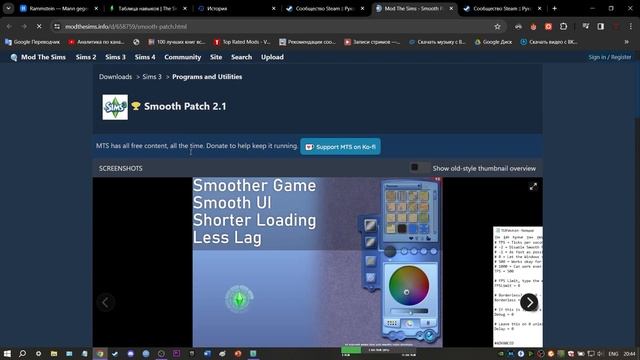640x360 pixels.
Task: Show the previous screenshot with the arrow
Action: [x=106, y=302]
